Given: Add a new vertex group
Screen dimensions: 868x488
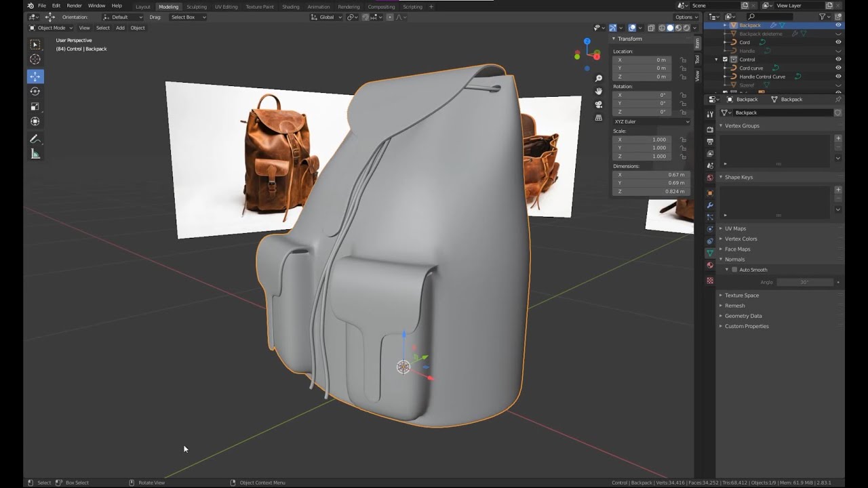Looking at the screenshot, I should pos(838,138).
